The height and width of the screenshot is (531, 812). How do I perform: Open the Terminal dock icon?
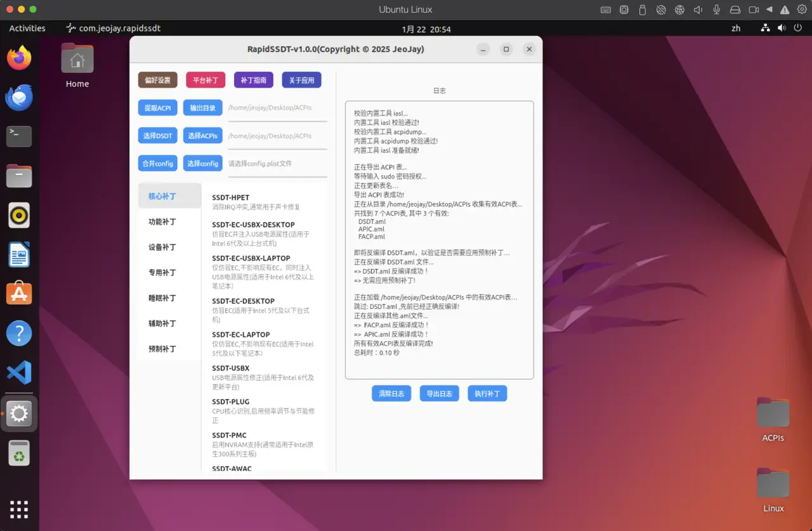19,136
